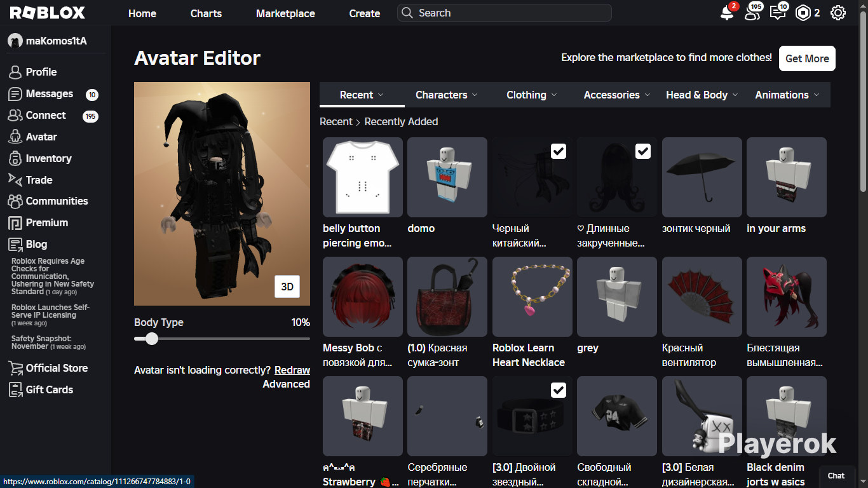Image resolution: width=868 pixels, height=488 pixels.
Task: Open friend requests icon in top bar
Action: pyautogui.click(x=752, y=13)
